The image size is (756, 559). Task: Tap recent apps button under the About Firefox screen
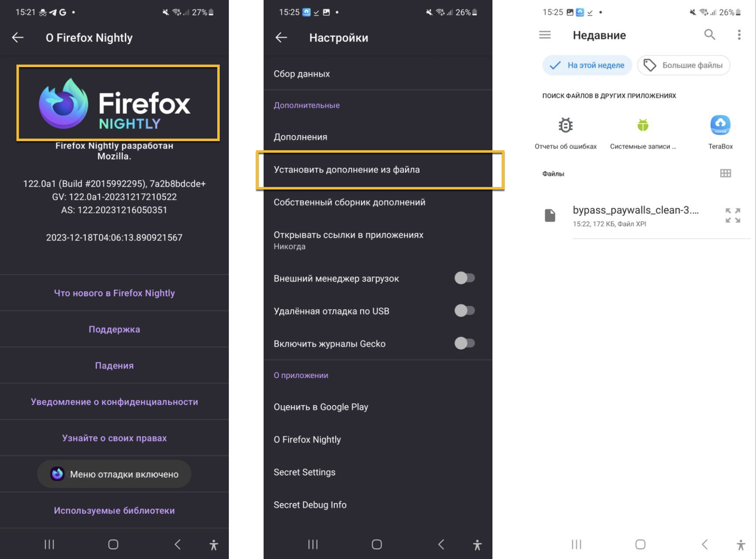click(x=49, y=544)
